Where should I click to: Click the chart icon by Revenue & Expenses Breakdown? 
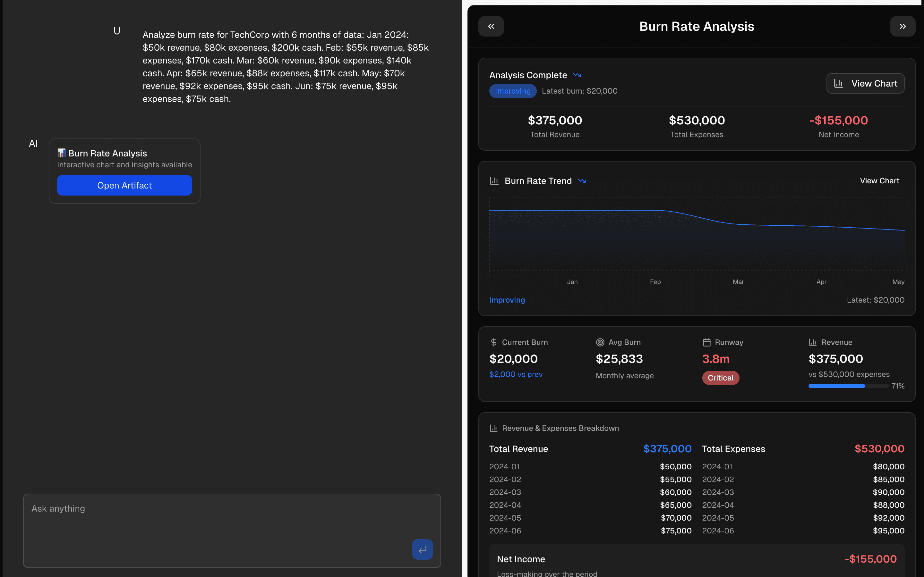click(x=494, y=428)
